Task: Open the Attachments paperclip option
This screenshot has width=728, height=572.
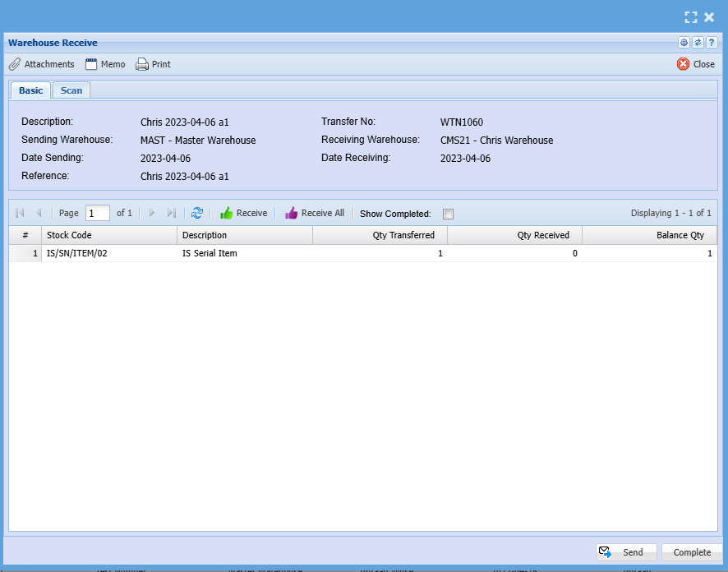Action: pos(42,64)
